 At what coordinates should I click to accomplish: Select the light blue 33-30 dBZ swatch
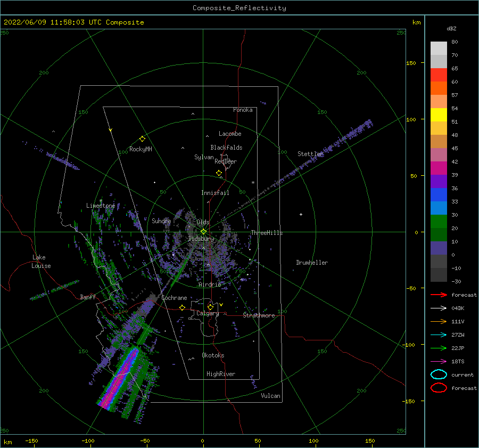point(439,208)
